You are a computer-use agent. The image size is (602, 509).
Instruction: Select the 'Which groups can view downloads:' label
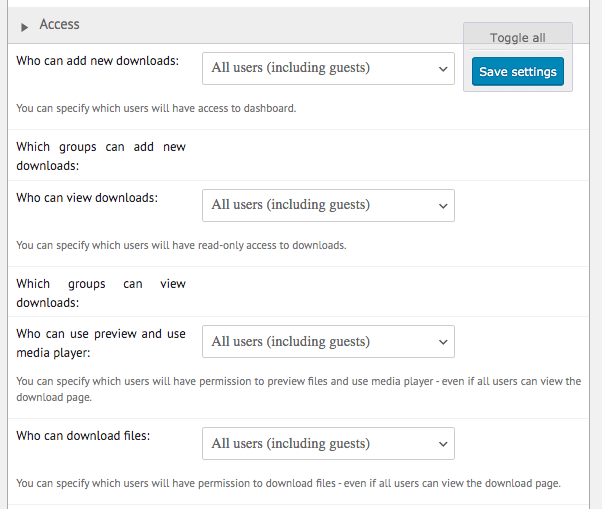point(101,292)
